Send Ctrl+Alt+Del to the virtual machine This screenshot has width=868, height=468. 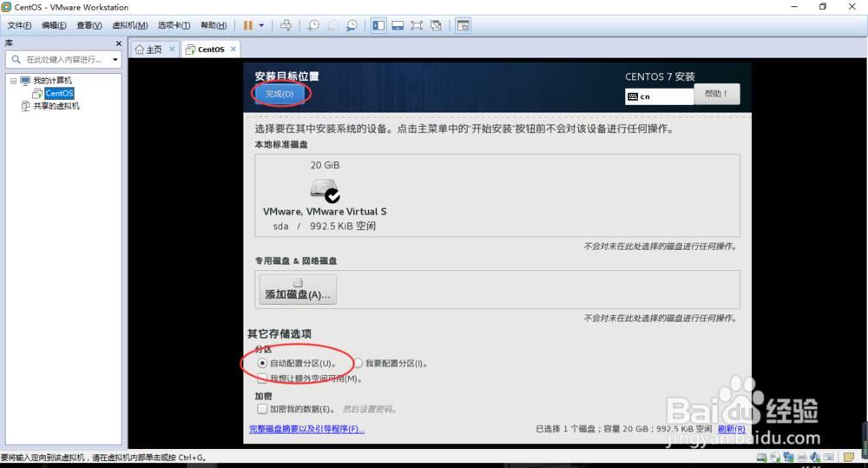click(286, 25)
